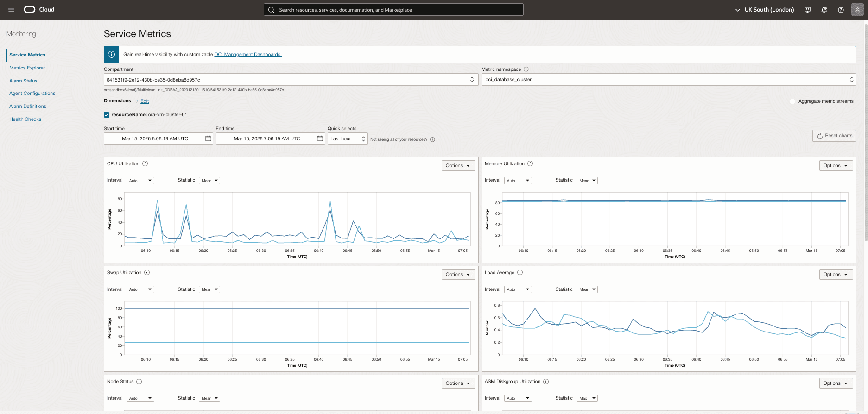
Task: Change the Load Average Statistic dropdown
Action: [587, 289]
